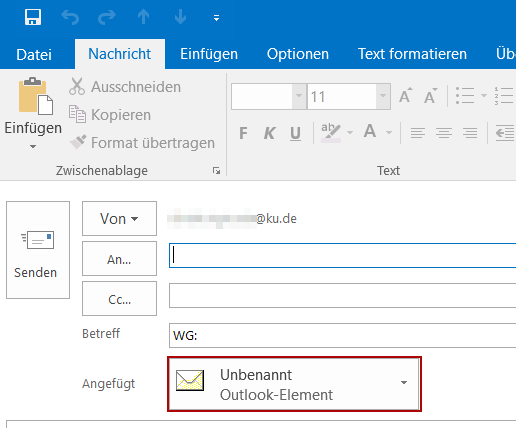Open the attachment Unbenannt dropdown arrow
Image resolution: width=516 pixels, height=428 pixels.
click(404, 383)
